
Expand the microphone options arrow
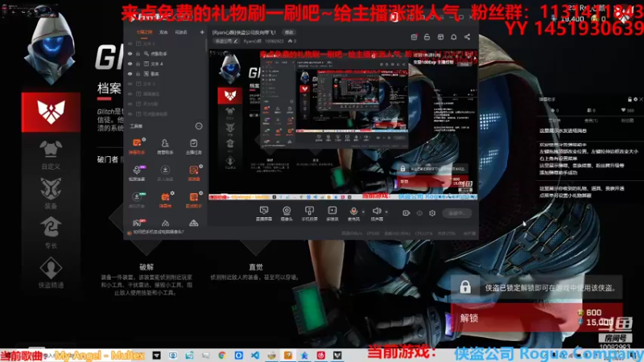coord(364,212)
